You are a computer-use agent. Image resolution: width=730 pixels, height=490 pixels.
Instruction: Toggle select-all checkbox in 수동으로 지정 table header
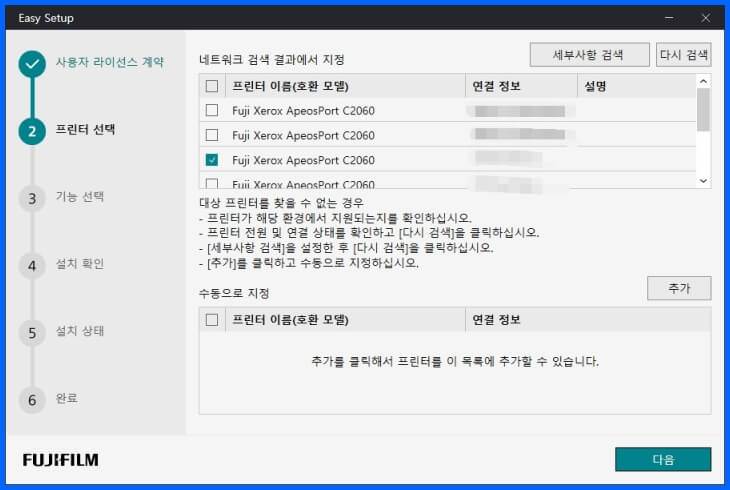point(212,320)
